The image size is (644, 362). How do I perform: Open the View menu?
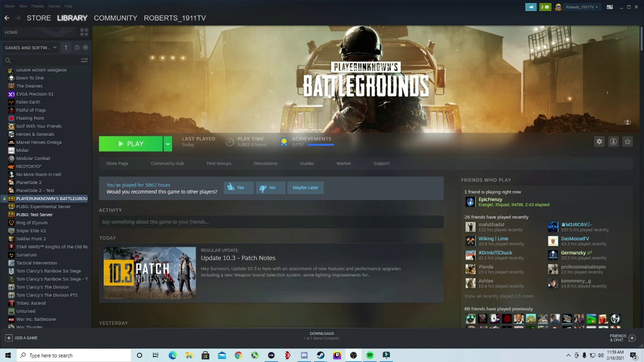pos(23,6)
